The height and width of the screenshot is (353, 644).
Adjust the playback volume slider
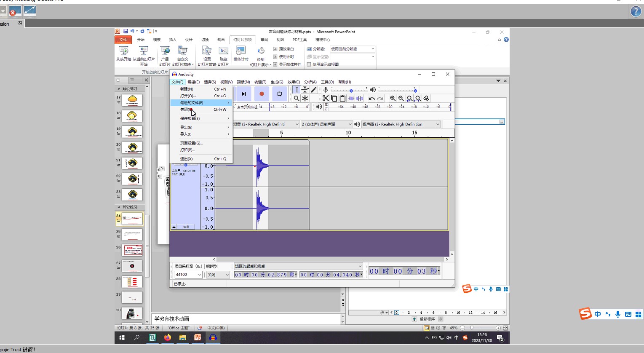(x=415, y=91)
